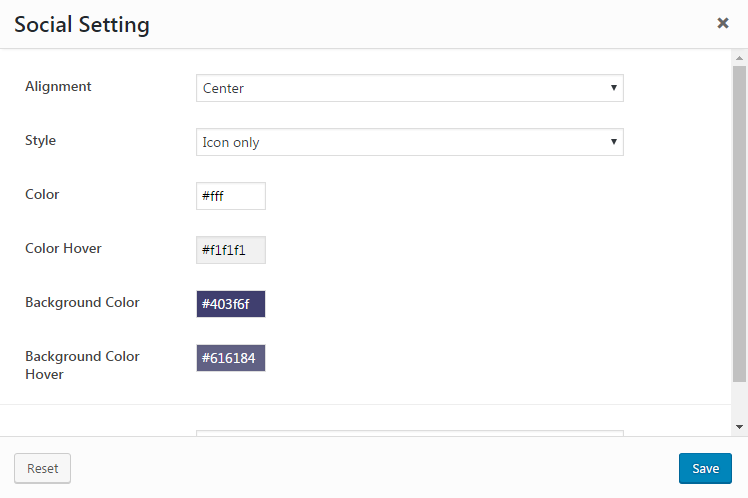Click the Background Color label

coord(82,303)
